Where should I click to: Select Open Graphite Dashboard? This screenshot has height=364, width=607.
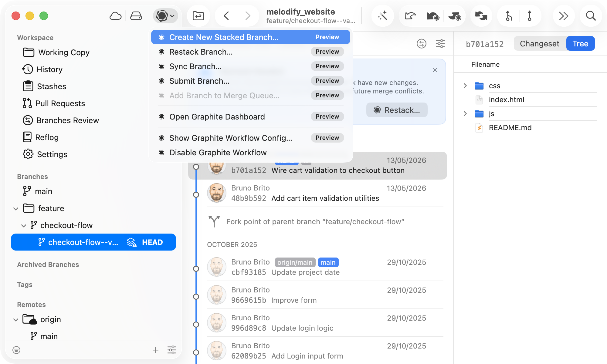[x=251, y=116]
